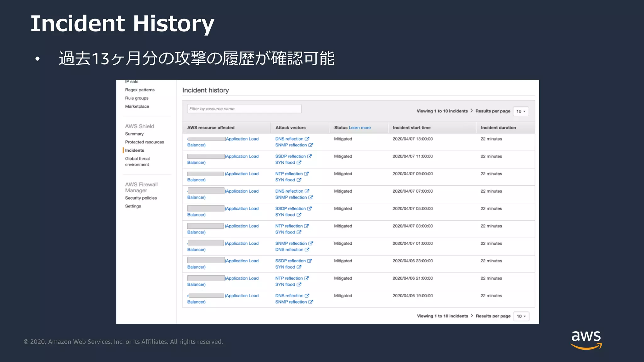The image size is (644, 362).
Task: Open external link icon beside NTP reflection in 03:00:00 row
Action: 307,226
